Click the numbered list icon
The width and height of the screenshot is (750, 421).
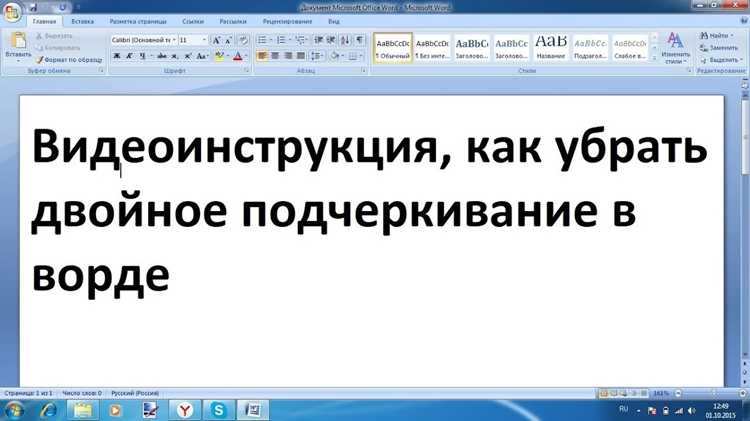pyautogui.click(x=281, y=40)
